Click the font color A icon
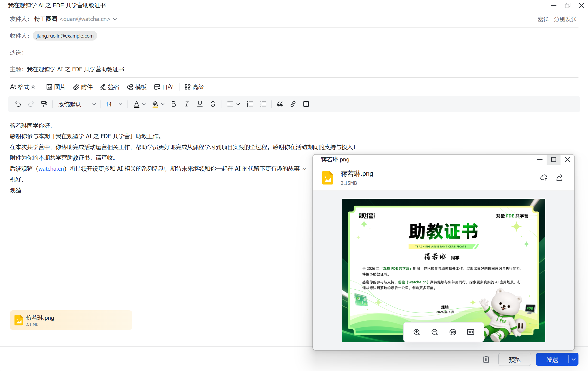 136,104
